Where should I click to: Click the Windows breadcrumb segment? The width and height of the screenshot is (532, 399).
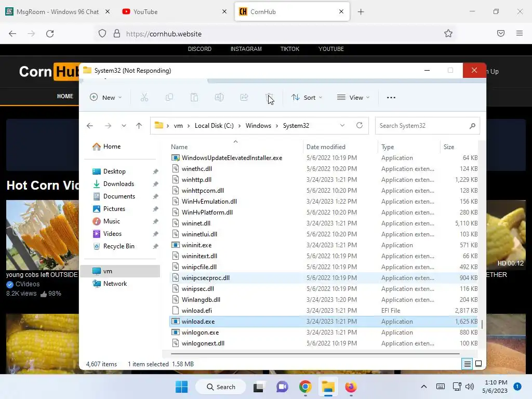(x=258, y=126)
